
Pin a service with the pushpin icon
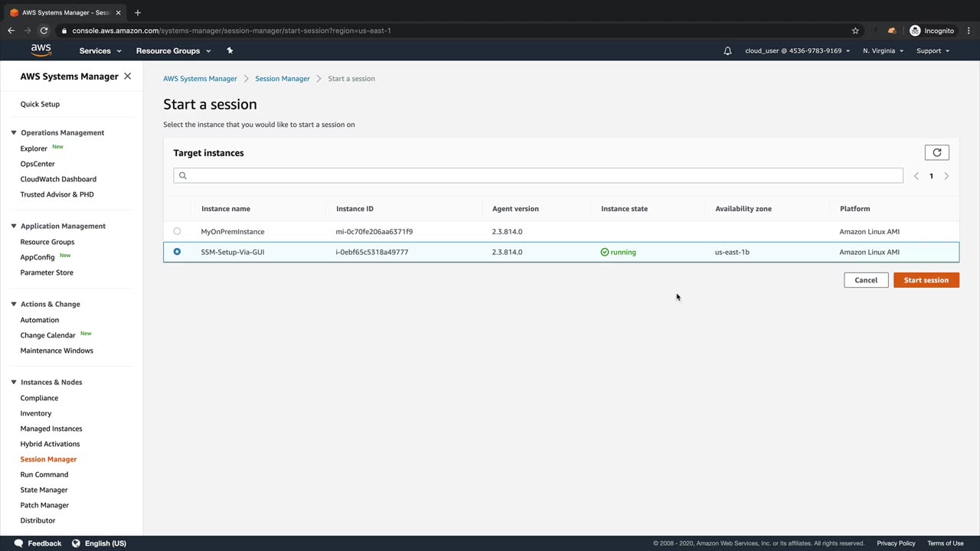click(230, 51)
